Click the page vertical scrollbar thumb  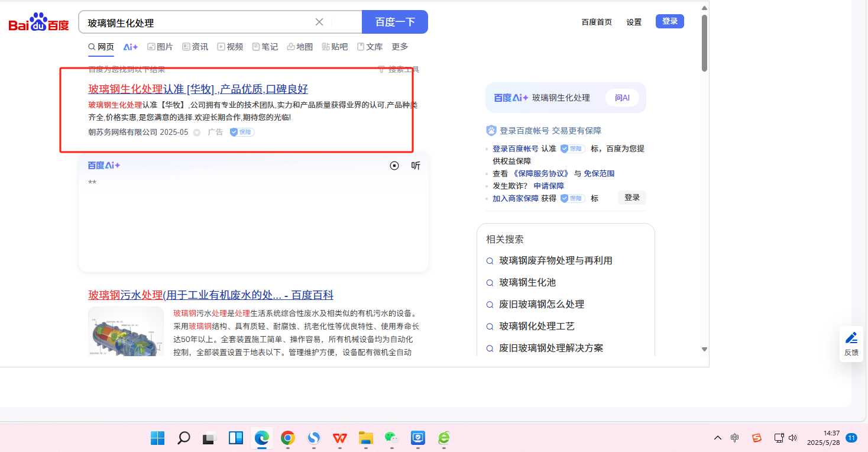click(704, 41)
